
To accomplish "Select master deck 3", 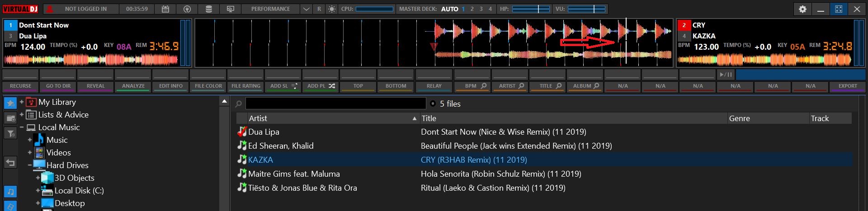I will point(481,9).
